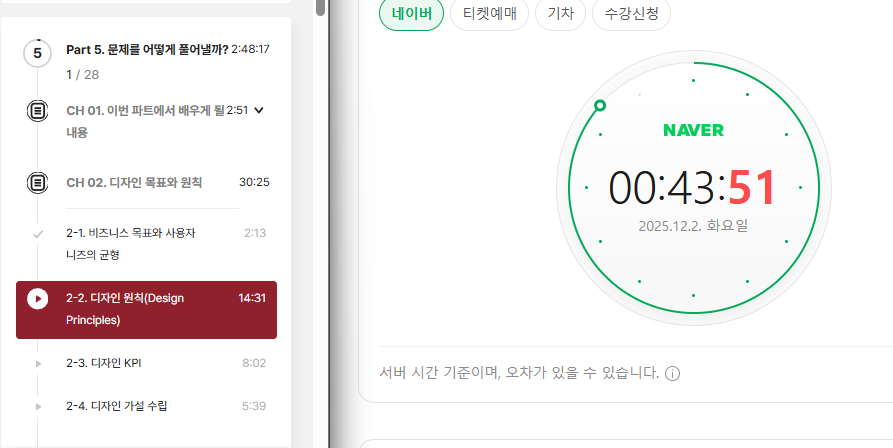Click the 2:13 duration of lesson 2-1
The width and height of the screenshot is (893, 448).
tap(255, 233)
